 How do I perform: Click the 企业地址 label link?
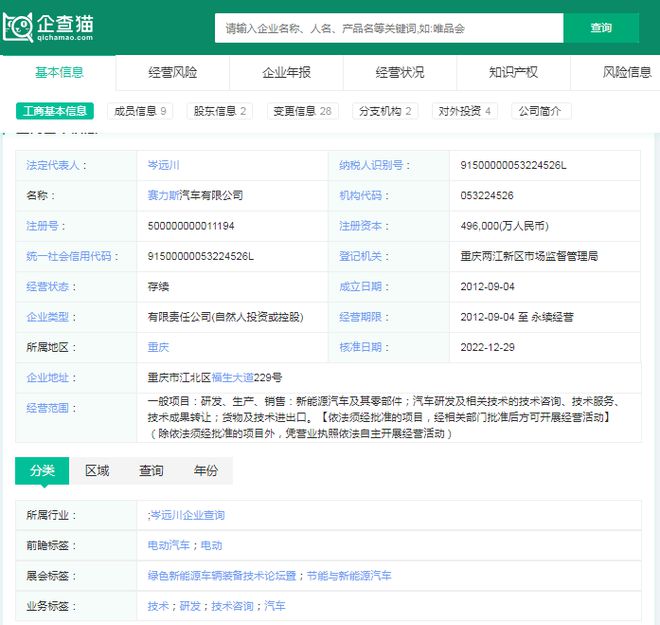point(47,378)
